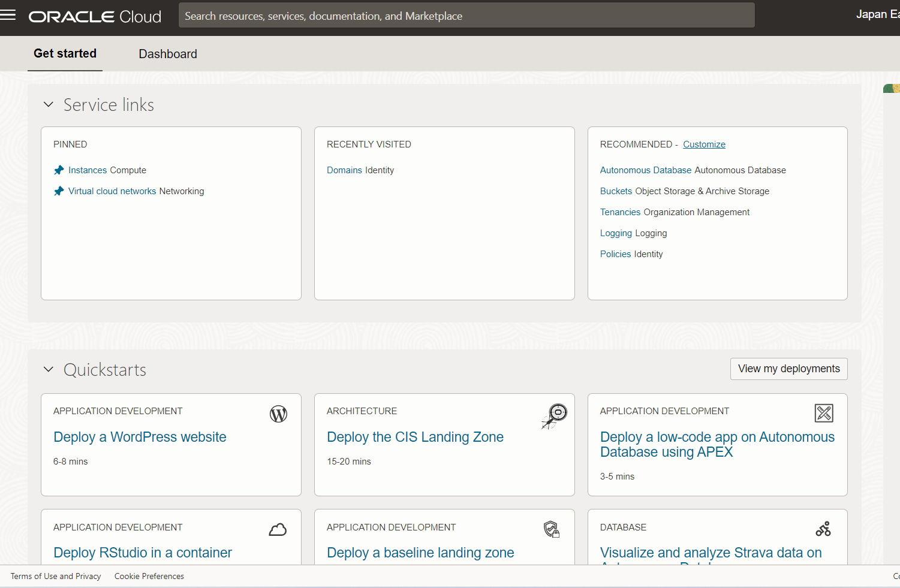This screenshot has width=900, height=588.
Task: Click the ARCHITECTURE category label
Action: pyautogui.click(x=362, y=411)
